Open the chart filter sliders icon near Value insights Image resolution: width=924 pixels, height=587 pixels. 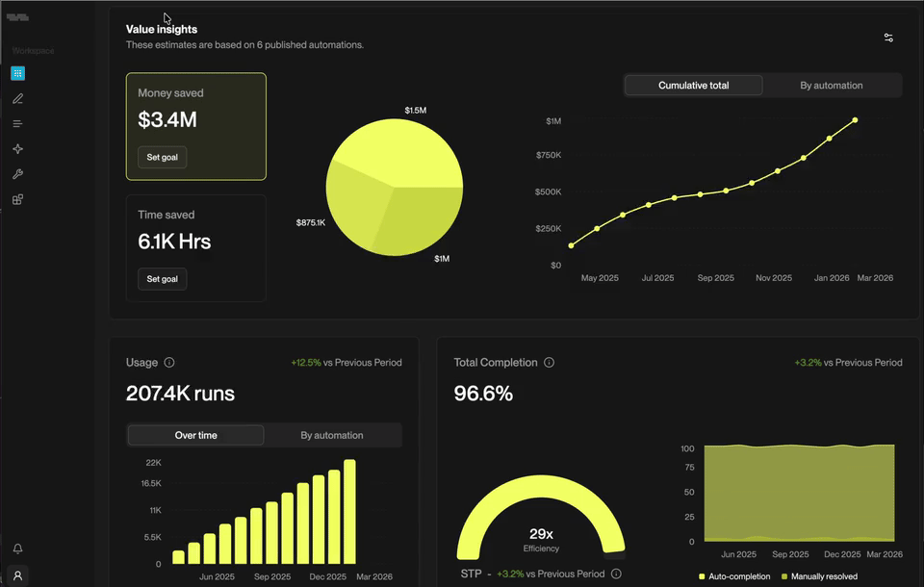887,38
